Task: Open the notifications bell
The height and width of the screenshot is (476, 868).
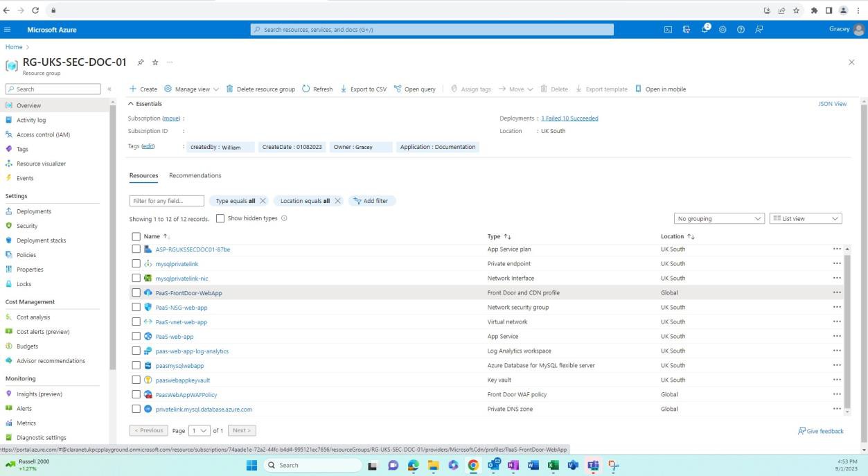Action: click(x=703, y=29)
